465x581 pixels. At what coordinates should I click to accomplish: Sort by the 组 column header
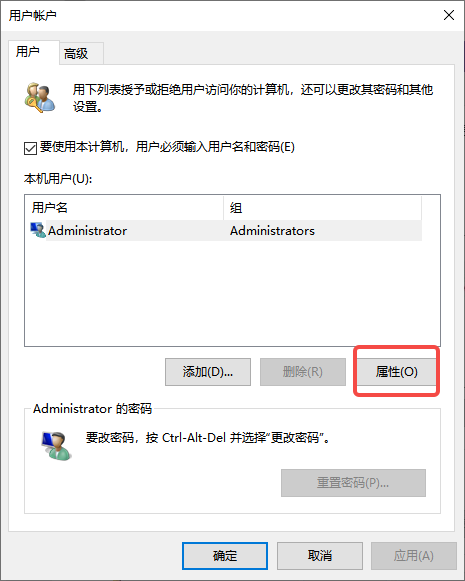pyautogui.click(x=322, y=208)
